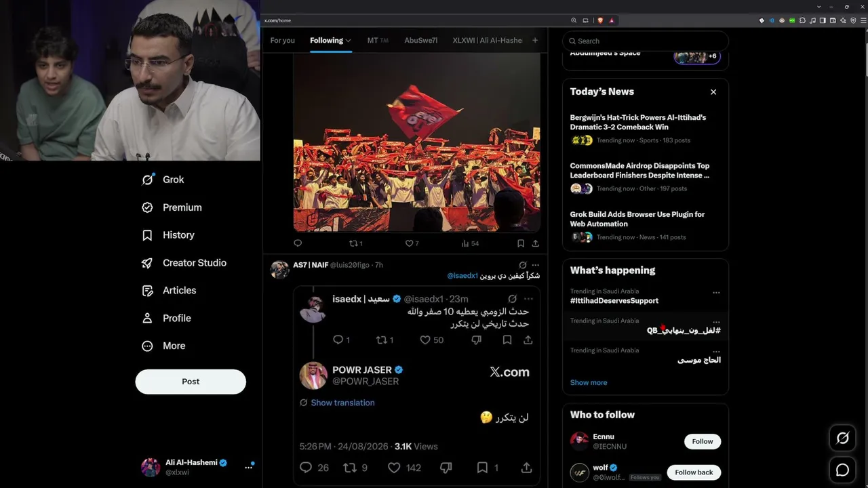Open the Profile sidebar item
868x488 pixels.
coord(166,318)
